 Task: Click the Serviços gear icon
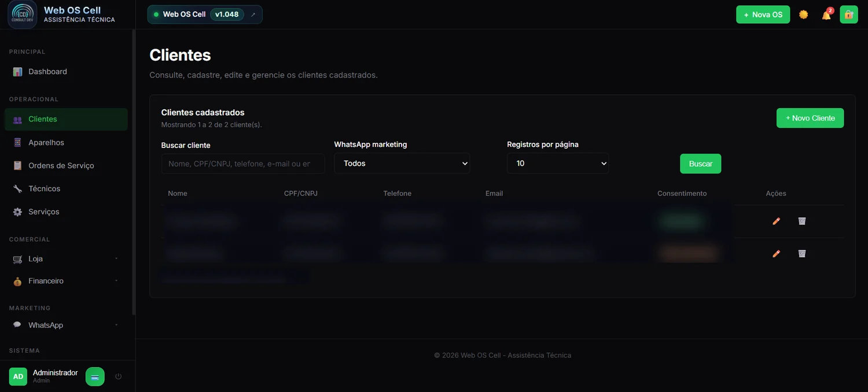[x=17, y=212]
